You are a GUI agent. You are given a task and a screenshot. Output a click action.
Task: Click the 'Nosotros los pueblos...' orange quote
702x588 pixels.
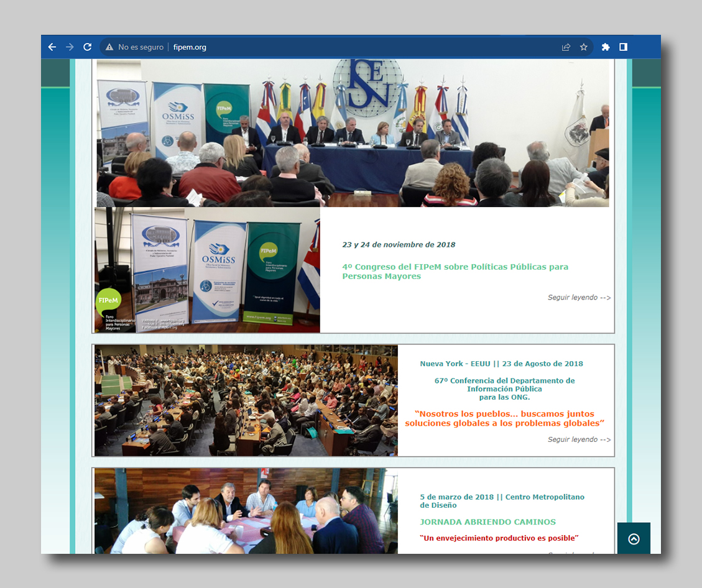pyautogui.click(x=504, y=418)
